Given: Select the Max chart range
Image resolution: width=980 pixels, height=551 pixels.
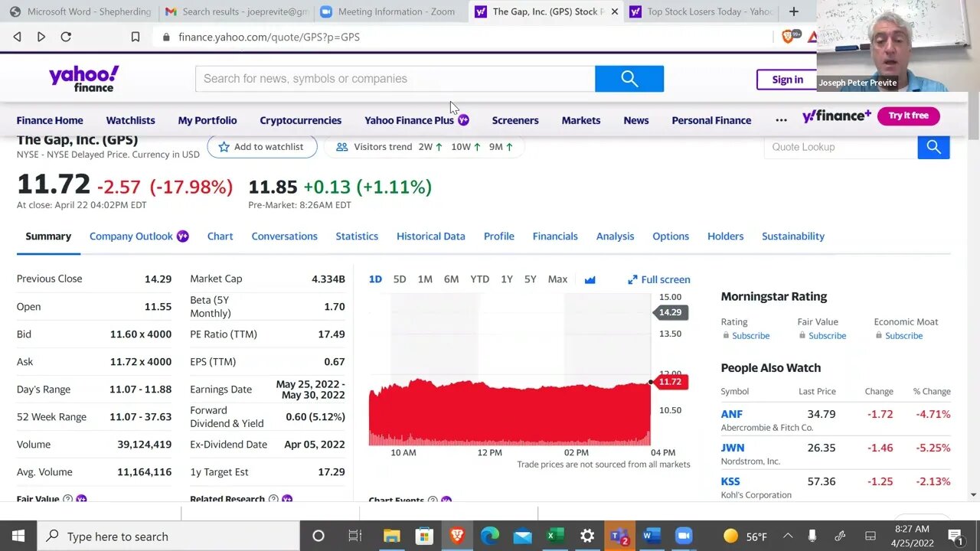Looking at the screenshot, I should coord(557,279).
